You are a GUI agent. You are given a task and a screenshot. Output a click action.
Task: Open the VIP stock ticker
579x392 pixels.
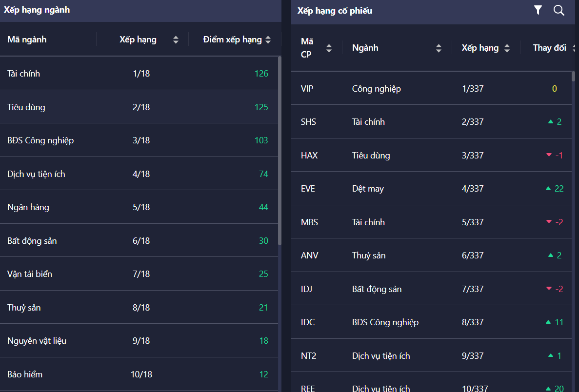pyautogui.click(x=307, y=89)
